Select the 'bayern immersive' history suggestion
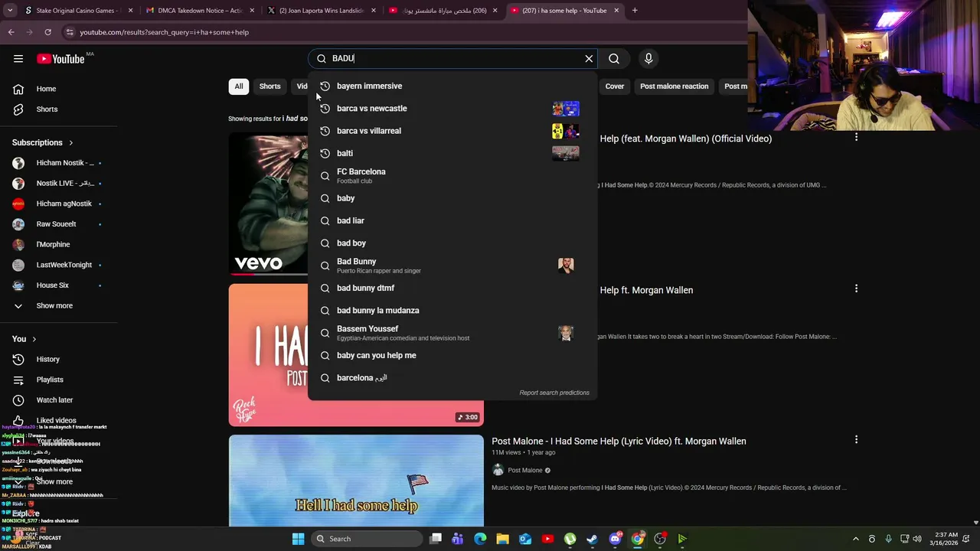This screenshot has height=551, width=980. click(452, 86)
